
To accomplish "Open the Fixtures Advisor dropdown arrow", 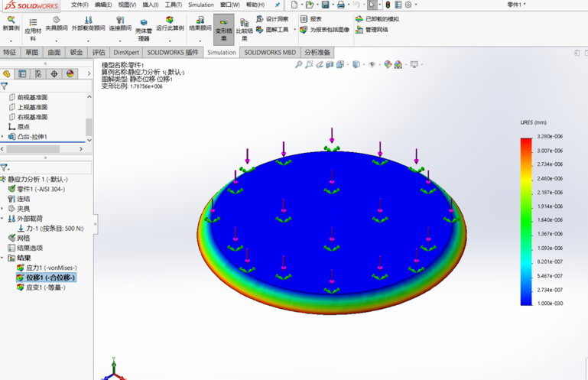I will pos(57,41).
